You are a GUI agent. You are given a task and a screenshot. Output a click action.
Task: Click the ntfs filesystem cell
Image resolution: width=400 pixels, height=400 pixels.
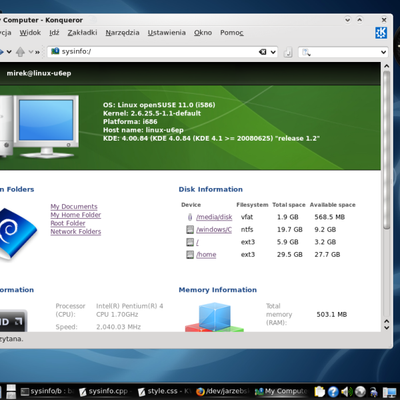(247, 229)
